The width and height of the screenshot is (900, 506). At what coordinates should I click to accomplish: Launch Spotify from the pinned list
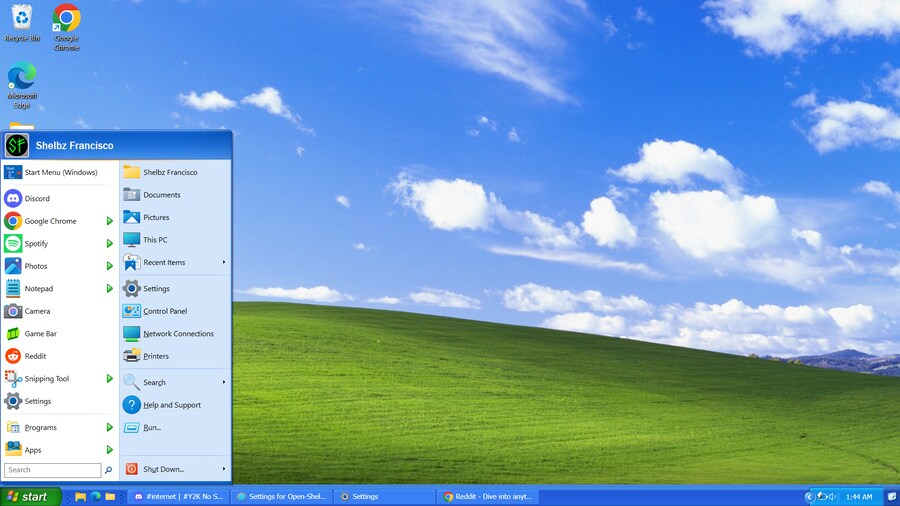click(36, 244)
